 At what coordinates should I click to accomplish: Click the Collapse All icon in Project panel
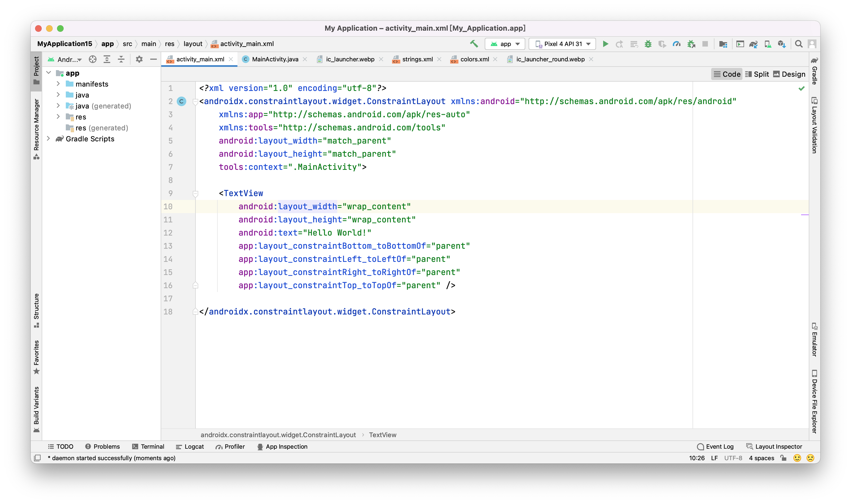coord(121,59)
